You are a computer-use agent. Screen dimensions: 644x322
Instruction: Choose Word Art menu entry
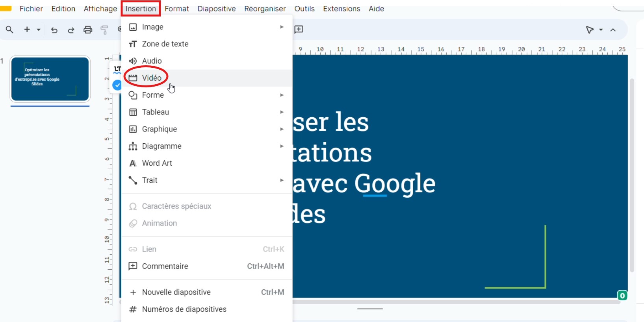[207, 163]
